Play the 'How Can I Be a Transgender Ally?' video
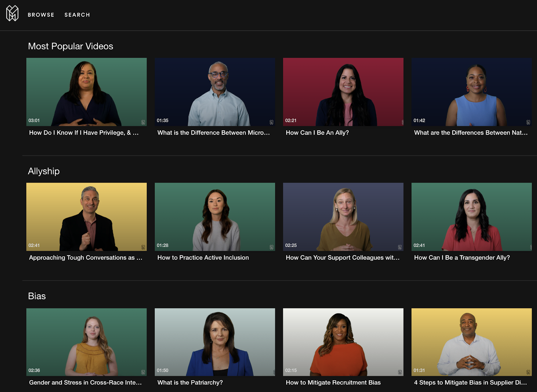 tap(471, 216)
